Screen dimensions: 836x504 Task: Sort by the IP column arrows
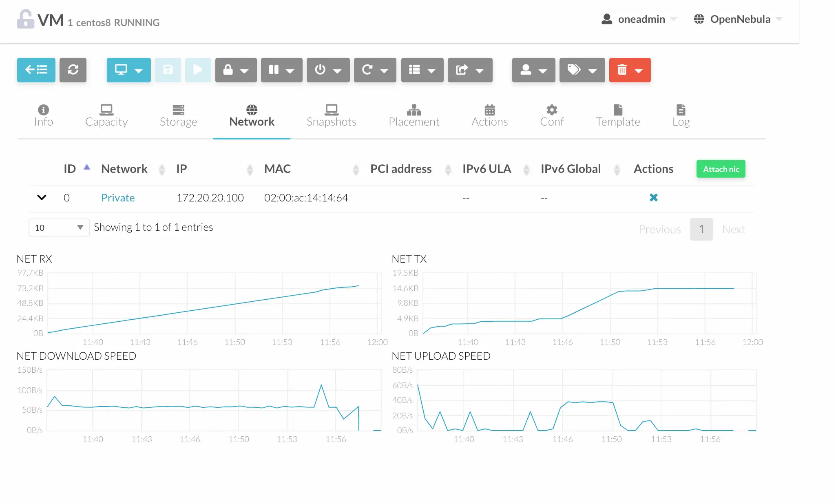tap(250, 170)
